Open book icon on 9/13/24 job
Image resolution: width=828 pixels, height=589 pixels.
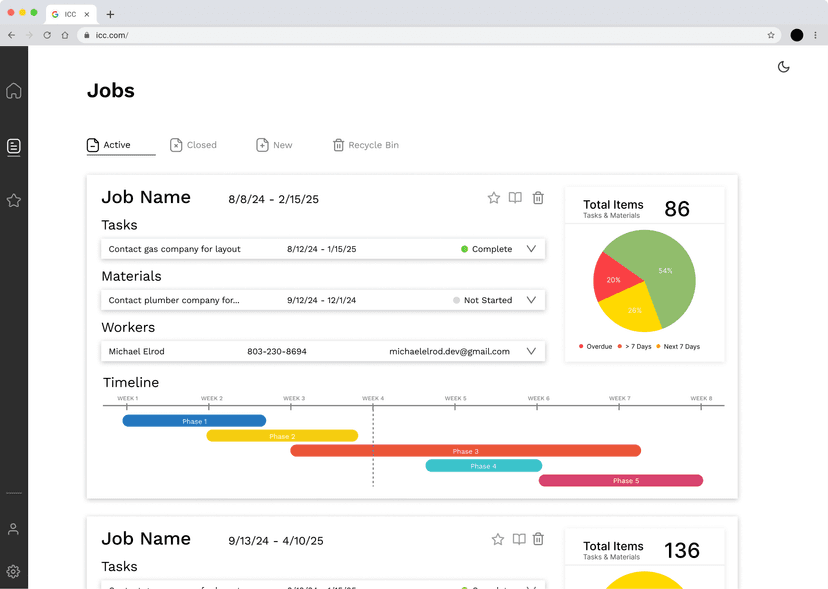click(x=519, y=539)
